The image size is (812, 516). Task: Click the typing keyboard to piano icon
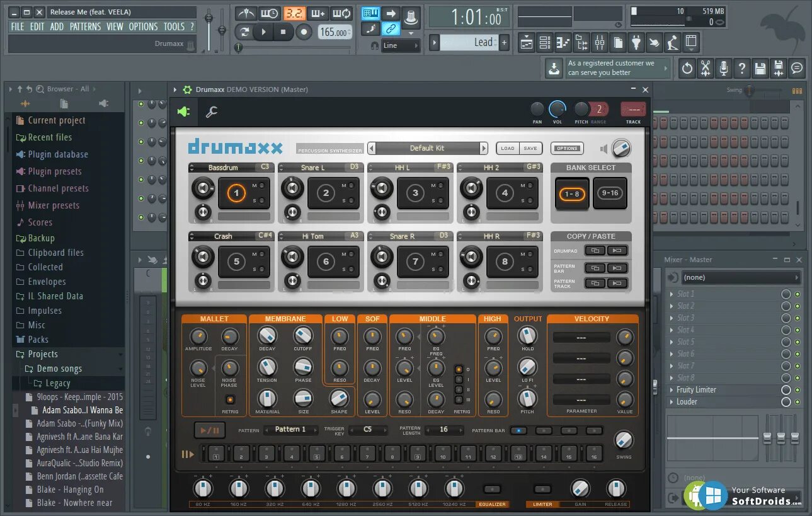click(370, 13)
